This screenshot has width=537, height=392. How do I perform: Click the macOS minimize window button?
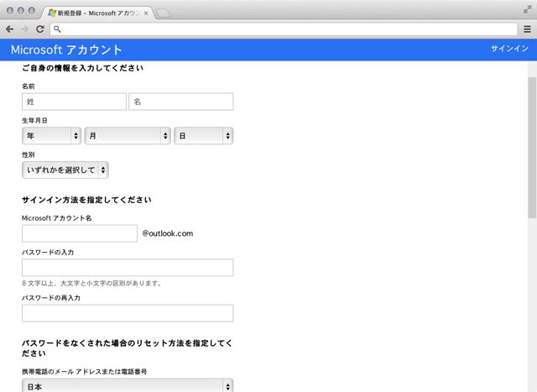coord(20,10)
